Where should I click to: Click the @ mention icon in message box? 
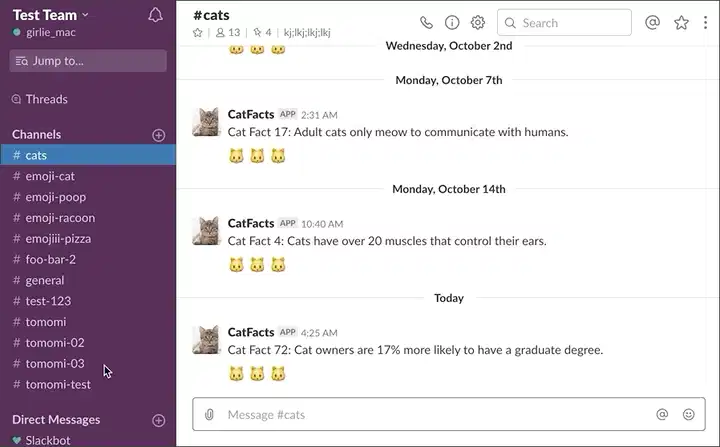click(x=662, y=414)
